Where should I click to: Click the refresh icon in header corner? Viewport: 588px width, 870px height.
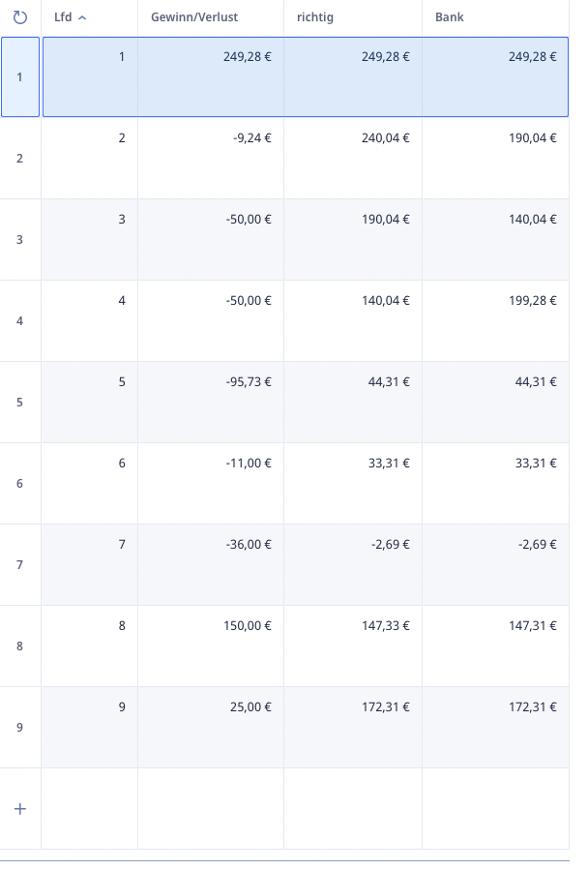pos(20,17)
